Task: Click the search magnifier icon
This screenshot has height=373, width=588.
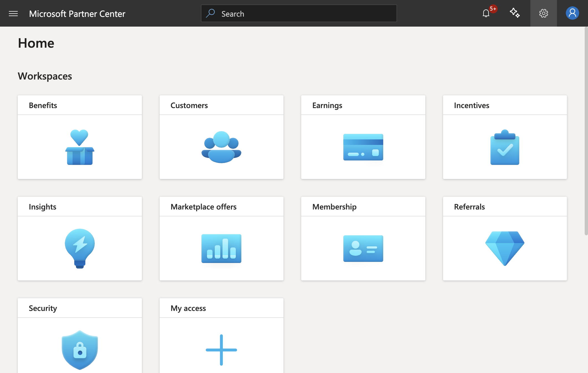Action: (x=211, y=13)
